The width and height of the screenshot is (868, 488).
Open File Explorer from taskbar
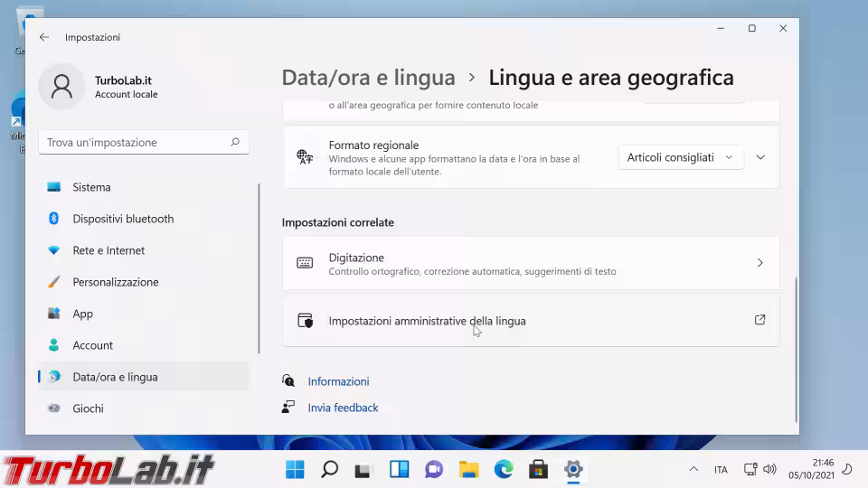click(469, 470)
